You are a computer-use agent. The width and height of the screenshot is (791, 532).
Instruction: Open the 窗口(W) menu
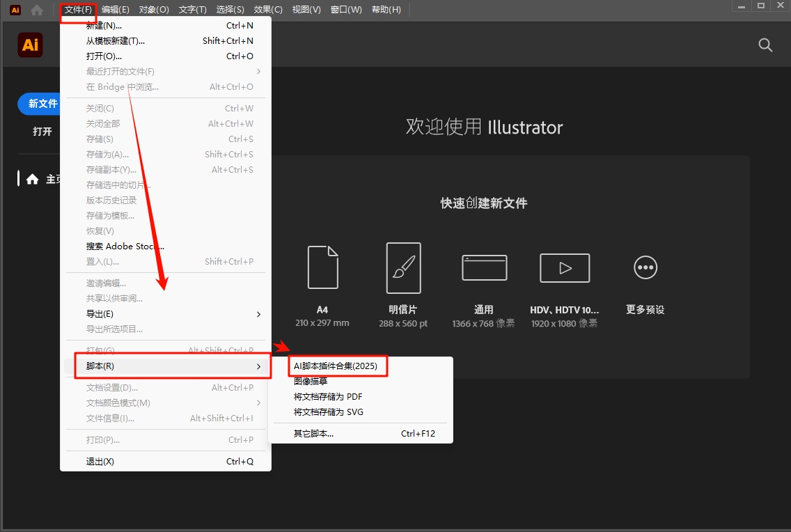346,9
